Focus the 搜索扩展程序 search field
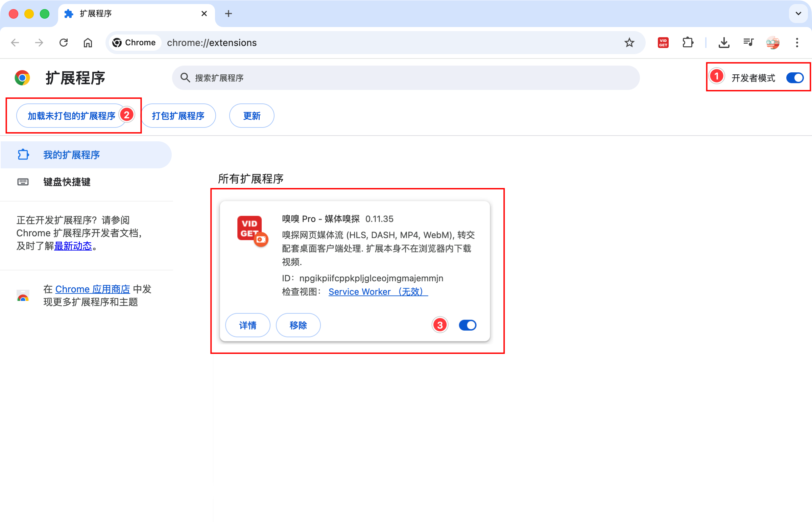 click(406, 78)
